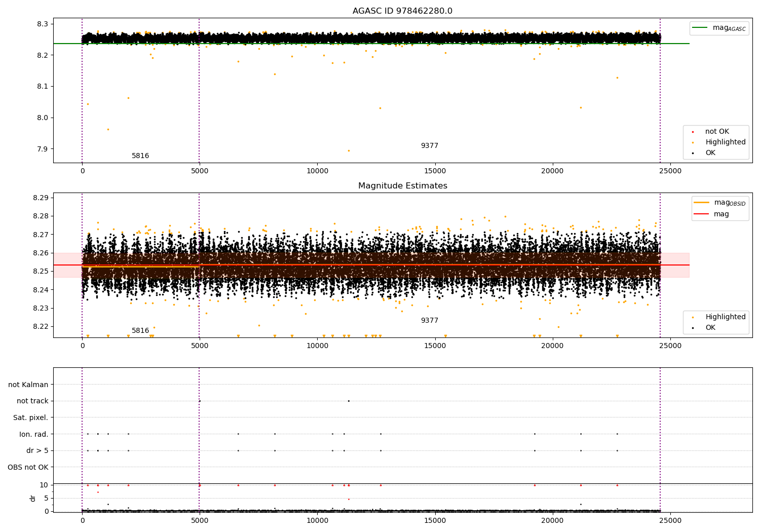Click the '9377' annotation in the middle plot
The image size is (760, 532).
pyautogui.click(x=430, y=321)
